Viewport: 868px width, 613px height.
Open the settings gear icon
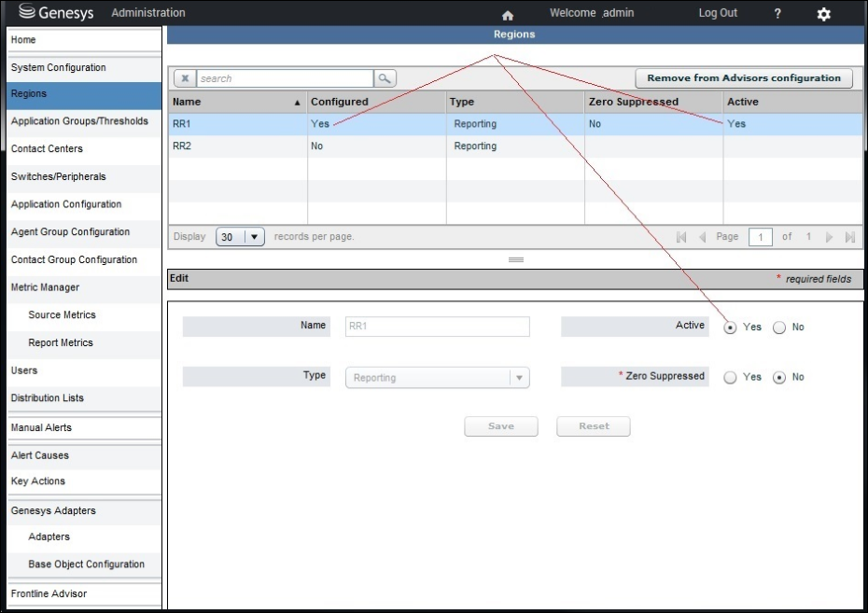point(823,14)
